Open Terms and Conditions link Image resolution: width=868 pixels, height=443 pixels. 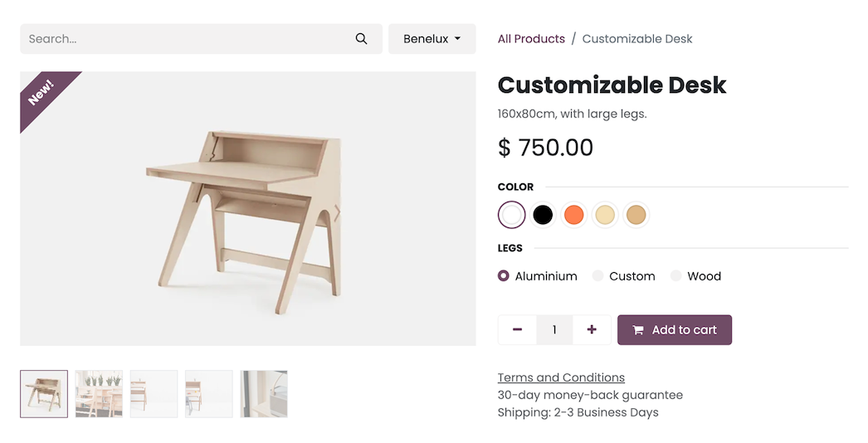(x=561, y=377)
